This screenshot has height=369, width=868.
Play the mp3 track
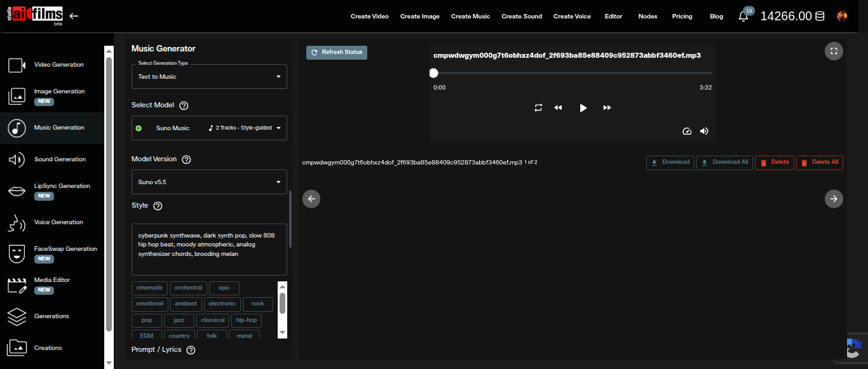(583, 108)
